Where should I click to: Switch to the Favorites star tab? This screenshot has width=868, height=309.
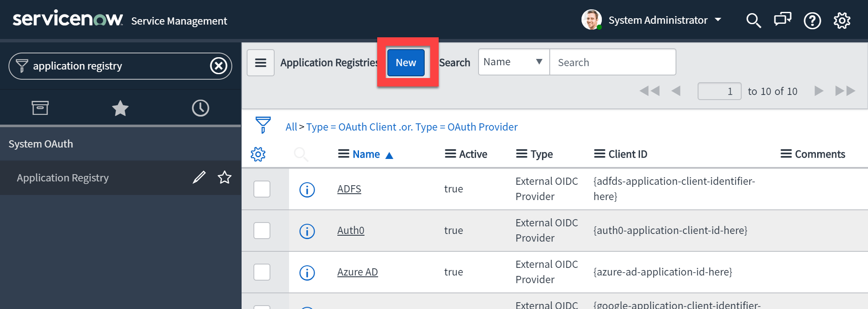point(120,108)
